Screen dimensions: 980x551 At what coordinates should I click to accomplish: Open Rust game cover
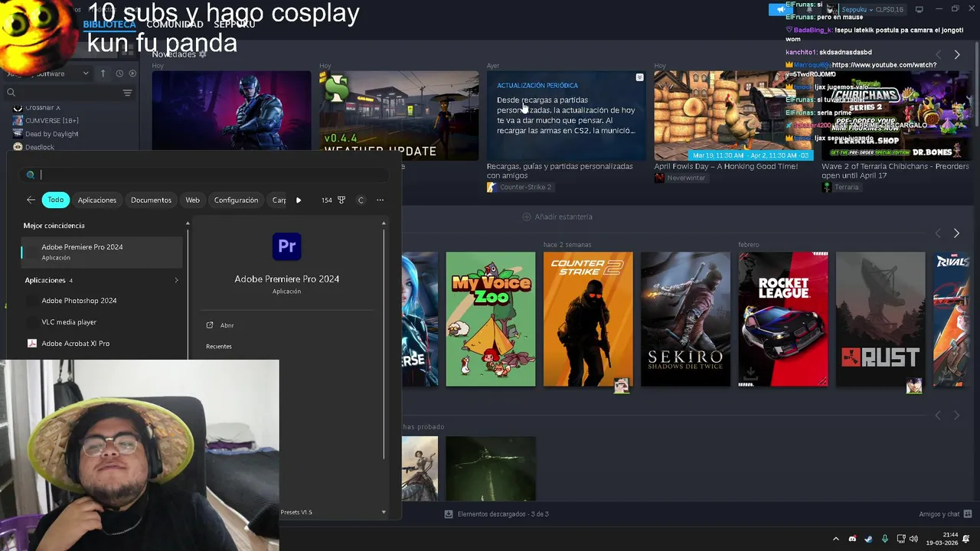pyautogui.click(x=880, y=319)
